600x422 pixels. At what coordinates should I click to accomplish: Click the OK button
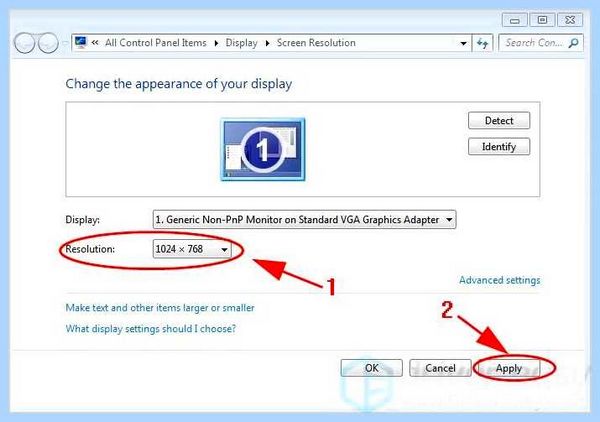tap(372, 368)
